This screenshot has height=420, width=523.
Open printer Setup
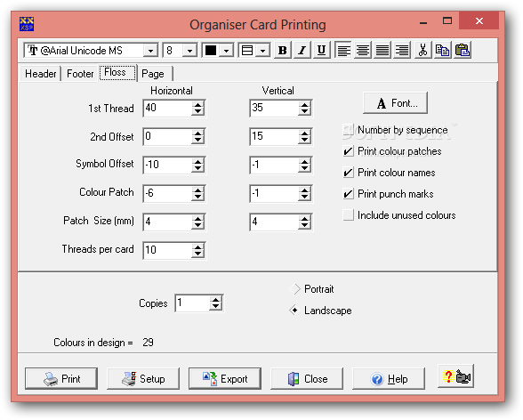coord(143,379)
